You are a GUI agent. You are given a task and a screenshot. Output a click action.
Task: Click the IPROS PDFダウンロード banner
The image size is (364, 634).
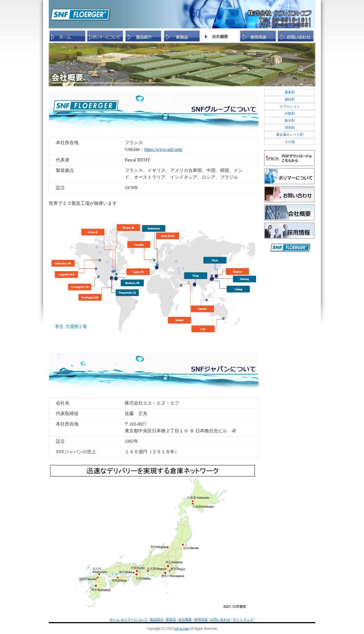point(289,158)
